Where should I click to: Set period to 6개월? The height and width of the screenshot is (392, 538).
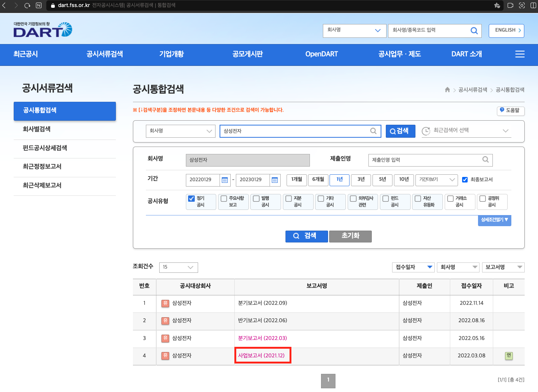[x=318, y=180]
